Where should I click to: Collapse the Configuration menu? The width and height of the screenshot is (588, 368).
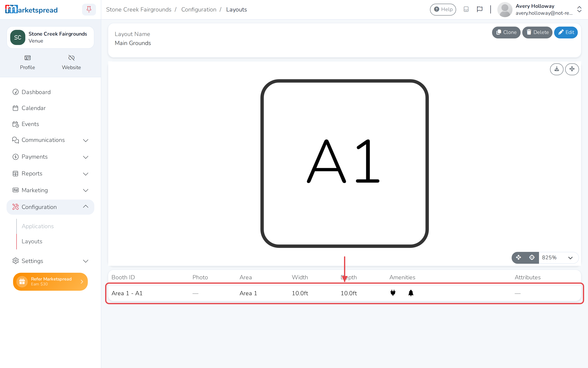50,207
